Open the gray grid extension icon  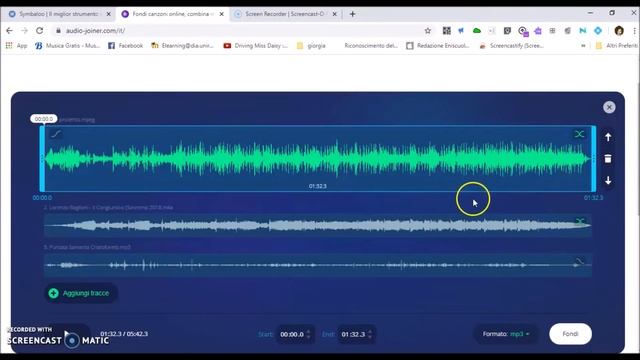tap(552, 31)
